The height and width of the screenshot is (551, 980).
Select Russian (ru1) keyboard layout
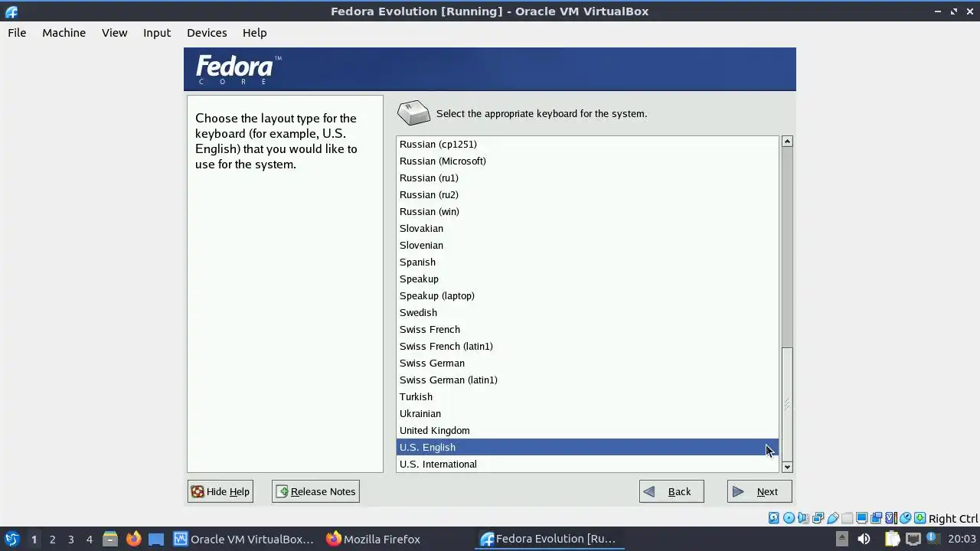[587, 178]
